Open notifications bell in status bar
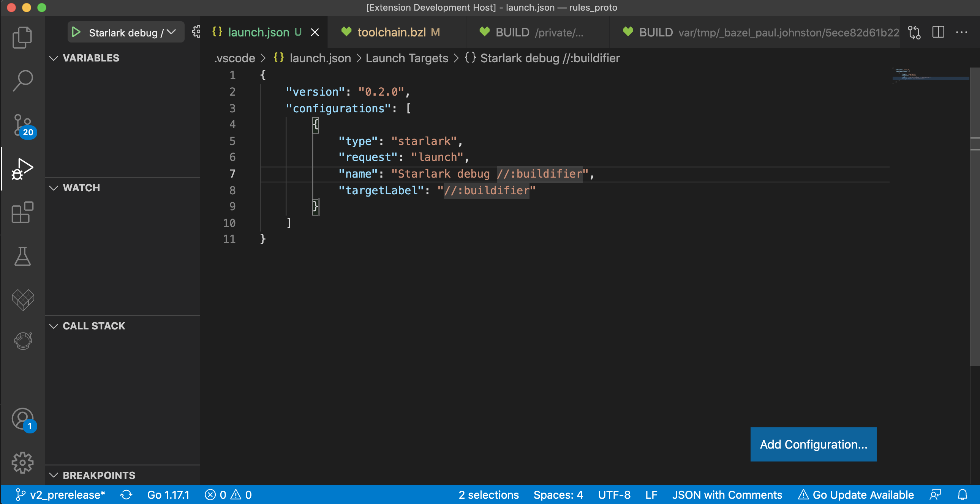 (x=962, y=495)
